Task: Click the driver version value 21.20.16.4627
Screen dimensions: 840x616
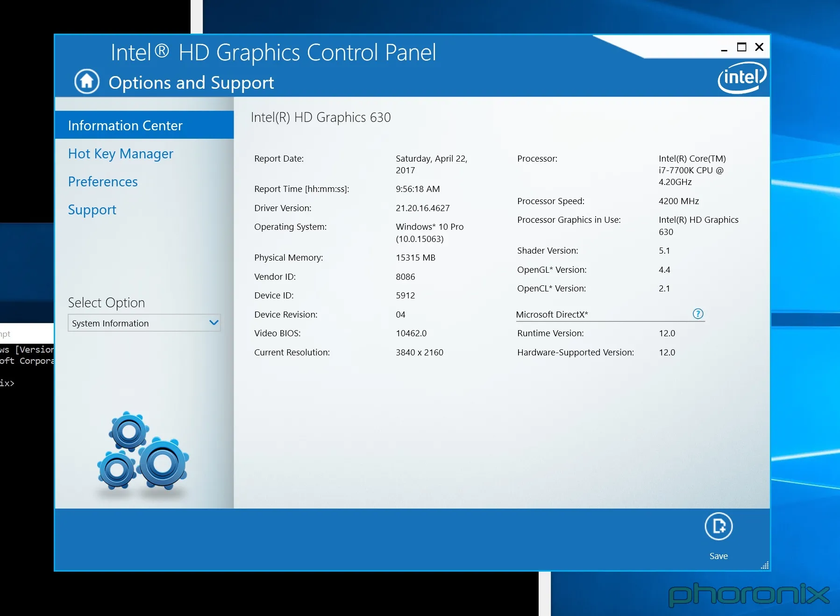Action: 422,208
